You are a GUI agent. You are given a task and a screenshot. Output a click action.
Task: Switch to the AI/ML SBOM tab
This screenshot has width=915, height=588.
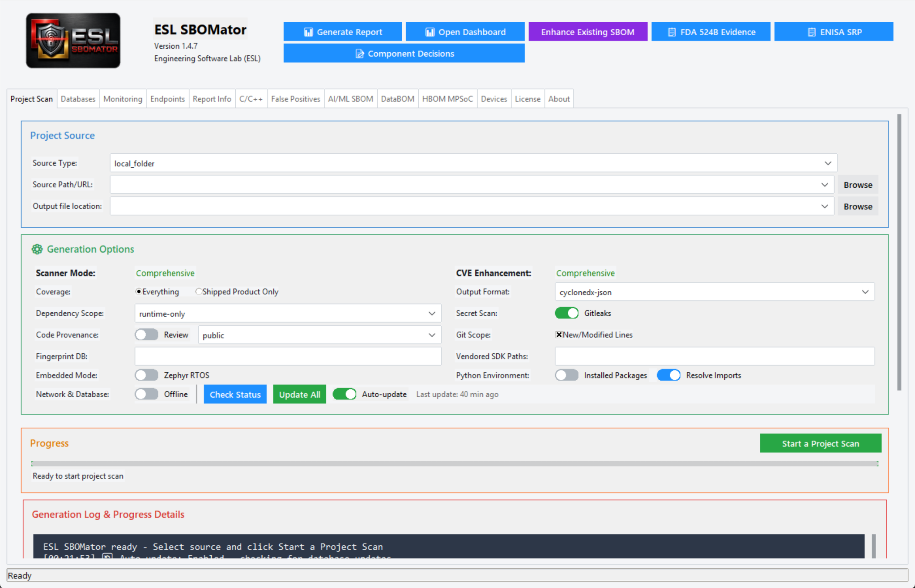click(350, 99)
